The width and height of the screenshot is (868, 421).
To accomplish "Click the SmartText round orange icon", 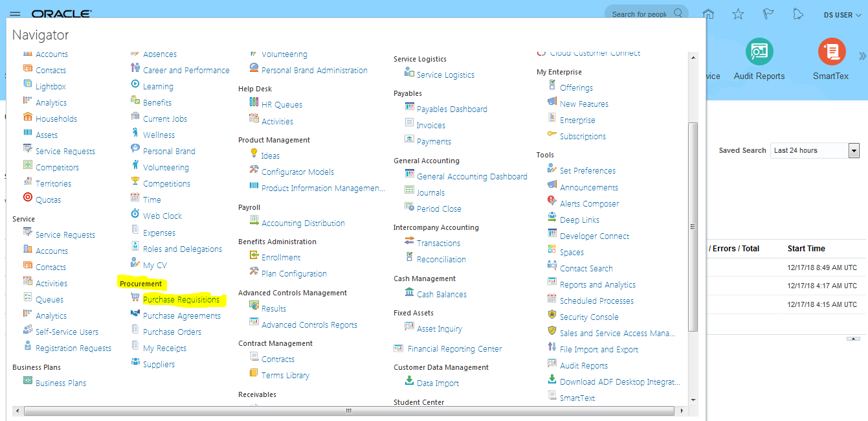I will [x=832, y=52].
